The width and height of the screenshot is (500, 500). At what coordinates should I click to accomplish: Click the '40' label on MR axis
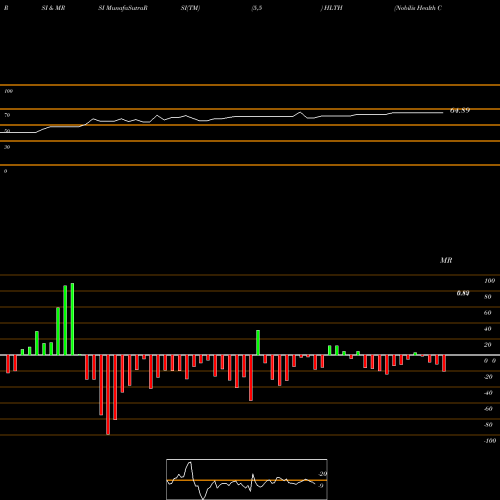488,329
